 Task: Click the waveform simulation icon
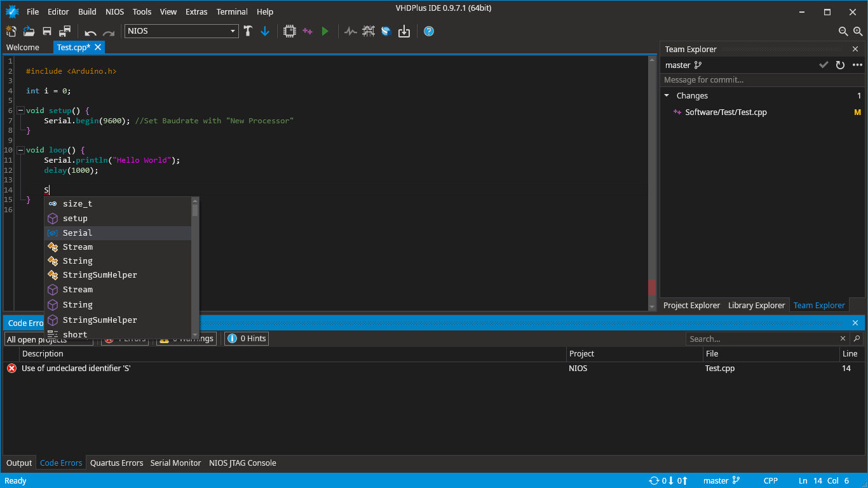(351, 31)
